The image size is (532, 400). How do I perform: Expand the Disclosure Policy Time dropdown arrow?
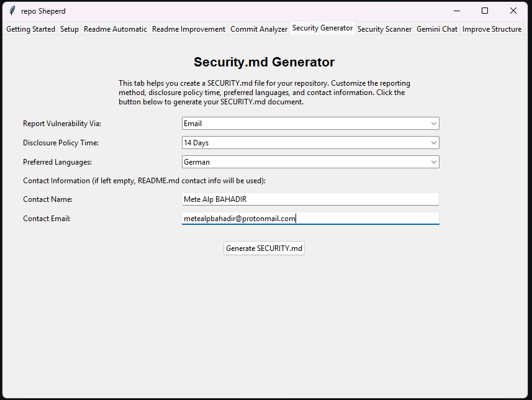433,143
